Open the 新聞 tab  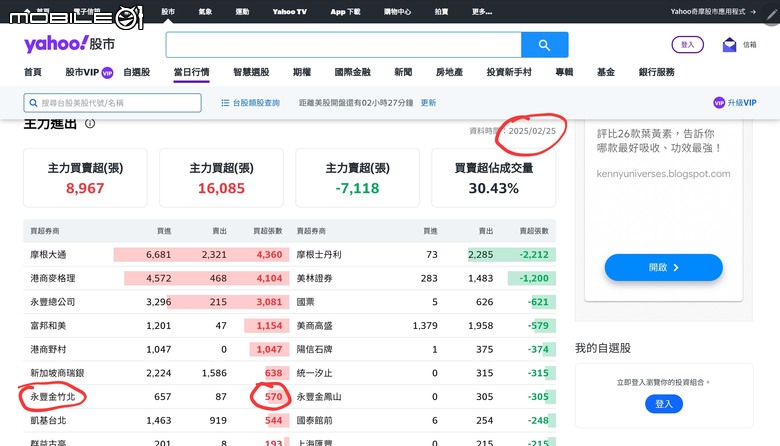[x=403, y=72]
